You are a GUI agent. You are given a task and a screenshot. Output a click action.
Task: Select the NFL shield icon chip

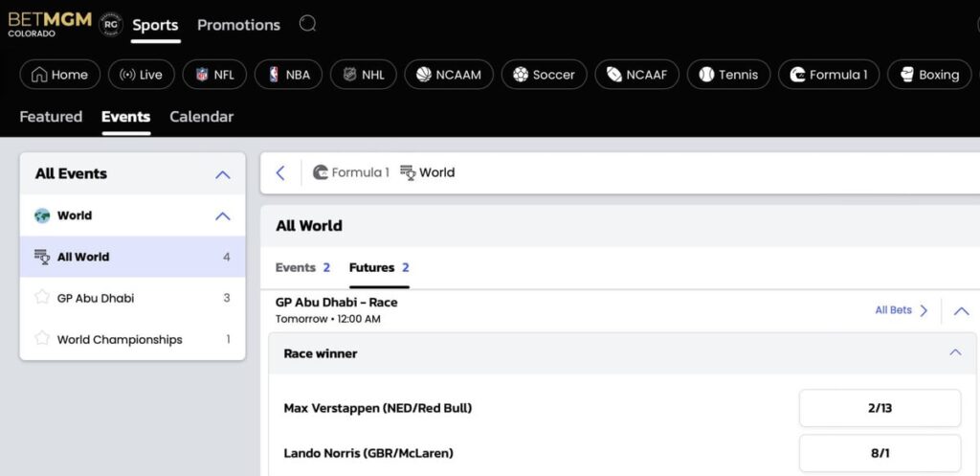point(214,75)
